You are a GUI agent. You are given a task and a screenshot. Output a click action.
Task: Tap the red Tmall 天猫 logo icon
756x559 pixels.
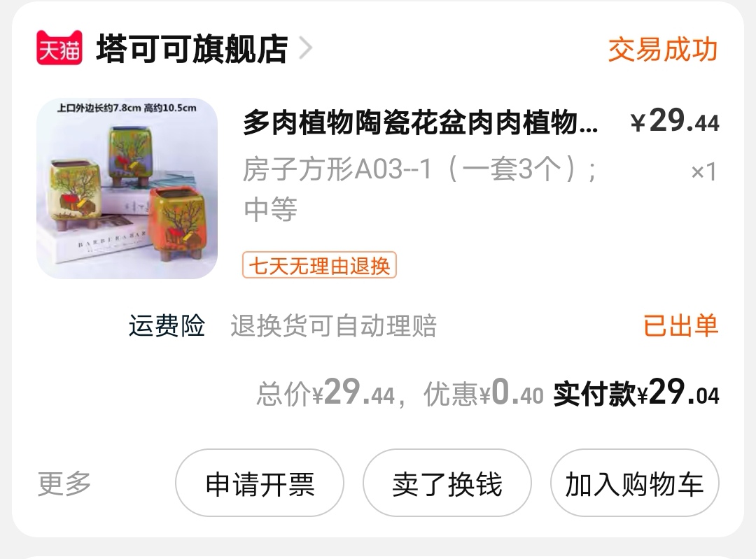coord(59,48)
